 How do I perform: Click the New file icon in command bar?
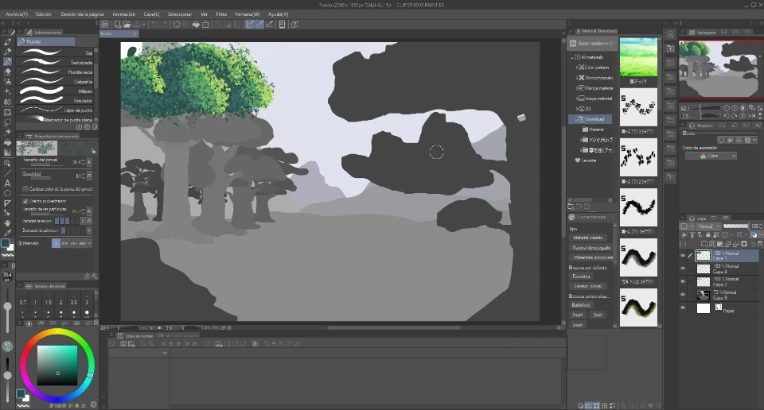pyautogui.click(x=117, y=24)
